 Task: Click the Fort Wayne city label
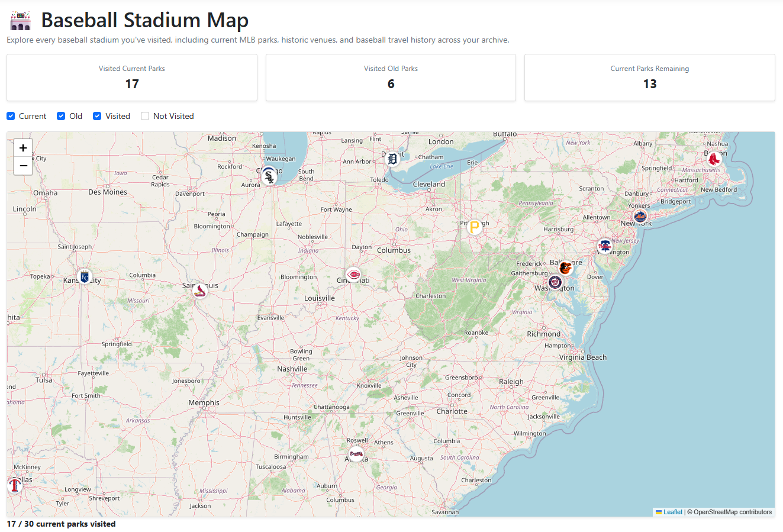coord(336,209)
